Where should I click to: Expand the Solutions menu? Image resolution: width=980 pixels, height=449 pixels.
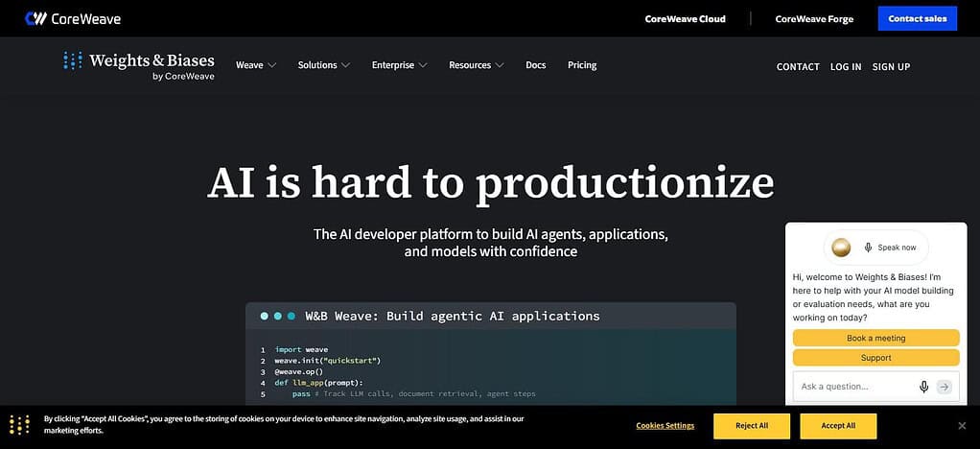(324, 65)
